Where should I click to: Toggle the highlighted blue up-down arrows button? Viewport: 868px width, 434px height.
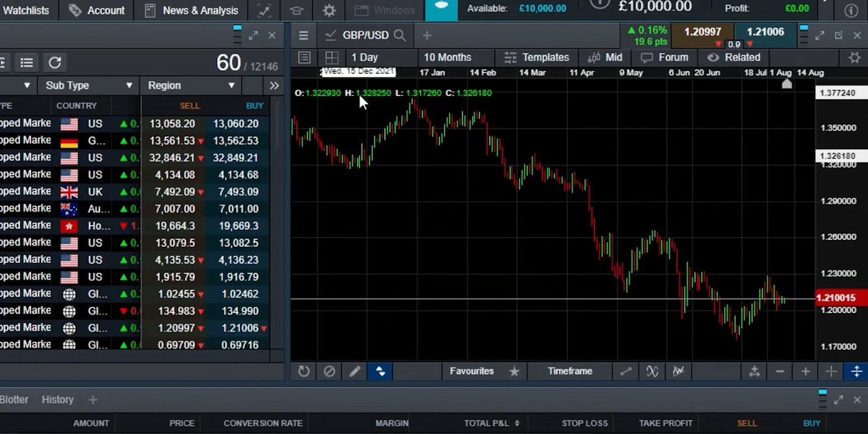coord(380,371)
